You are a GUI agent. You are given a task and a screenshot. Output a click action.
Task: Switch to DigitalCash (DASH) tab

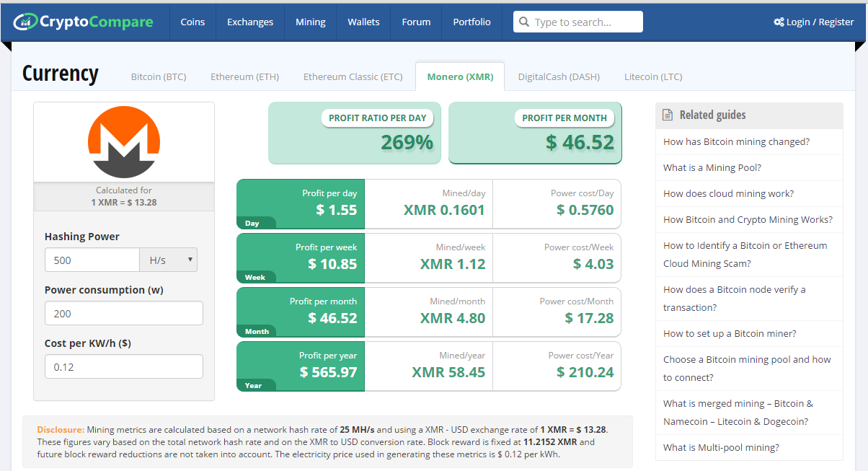click(x=559, y=76)
